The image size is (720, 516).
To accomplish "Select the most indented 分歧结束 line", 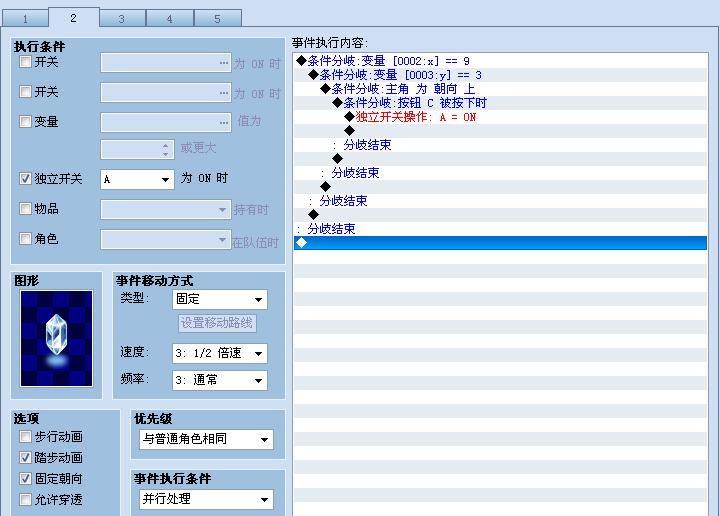I will click(x=500, y=145).
